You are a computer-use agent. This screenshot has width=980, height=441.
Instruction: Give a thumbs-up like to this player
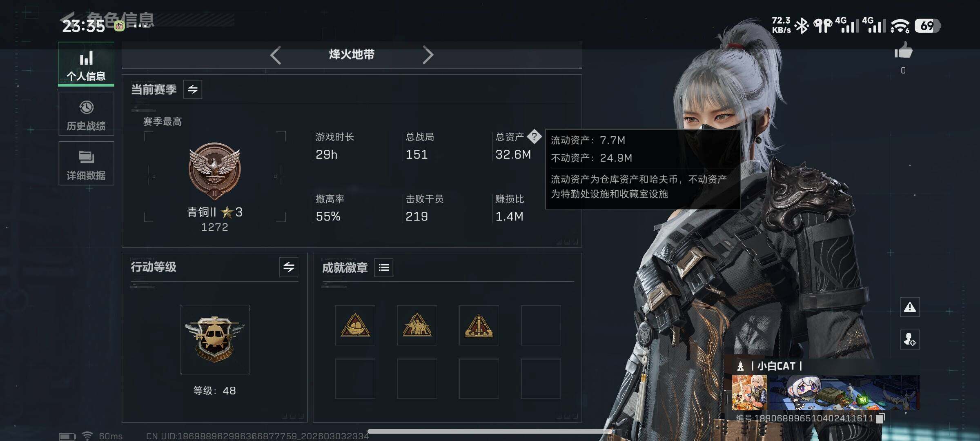pyautogui.click(x=903, y=51)
